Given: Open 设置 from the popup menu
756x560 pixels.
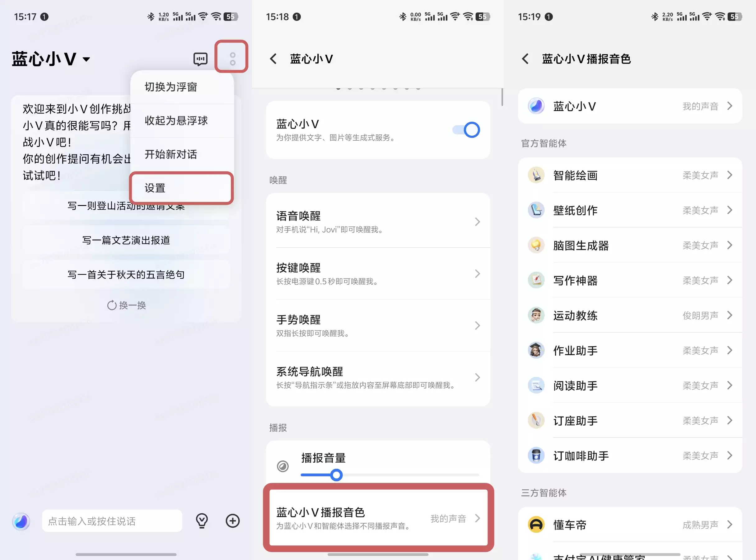Looking at the screenshot, I should [182, 188].
